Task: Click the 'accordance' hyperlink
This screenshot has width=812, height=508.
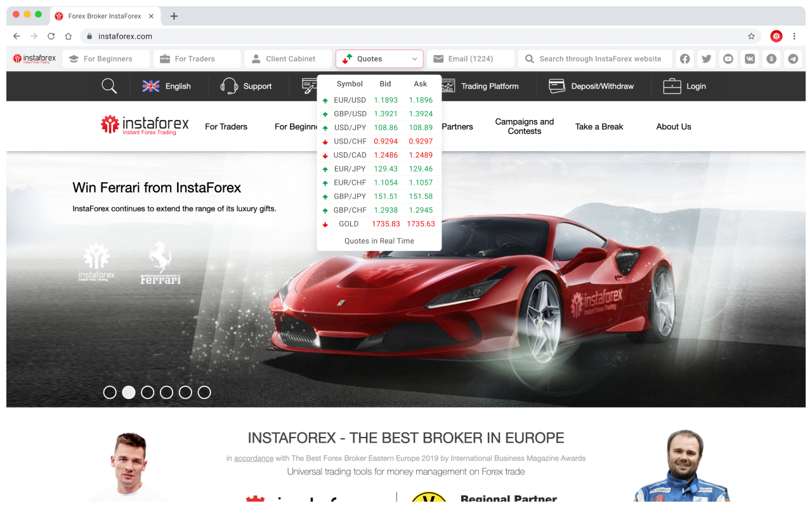Action: point(254,458)
